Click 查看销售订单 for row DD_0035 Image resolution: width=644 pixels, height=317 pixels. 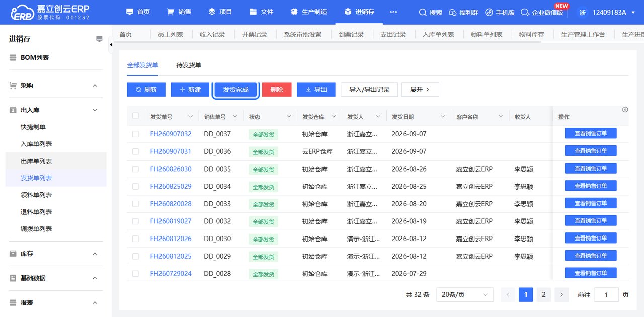coord(591,169)
